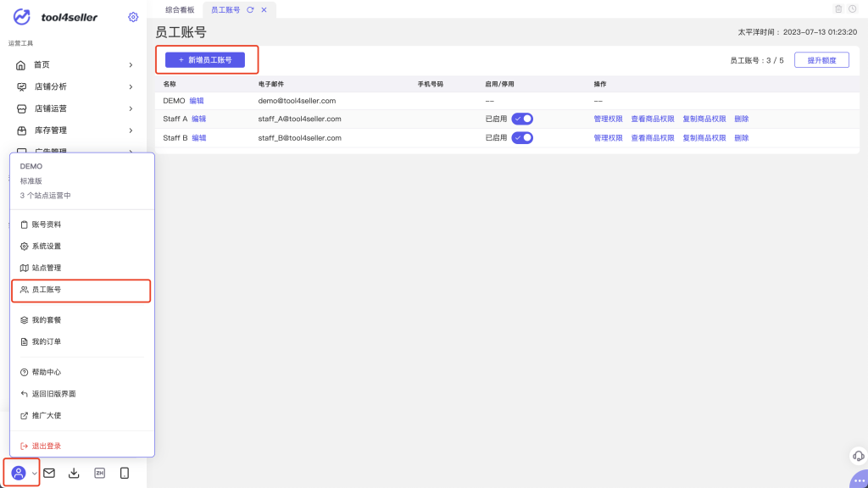Disable the Staff B account toggle
This screenshot has width=868, height=488.
point(522,138)
